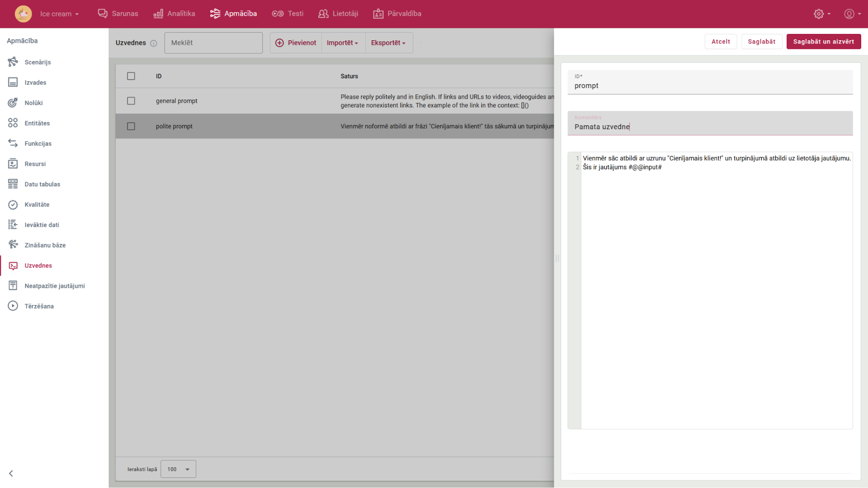Expand the Eksportēt dropdown

pos(388,43)
